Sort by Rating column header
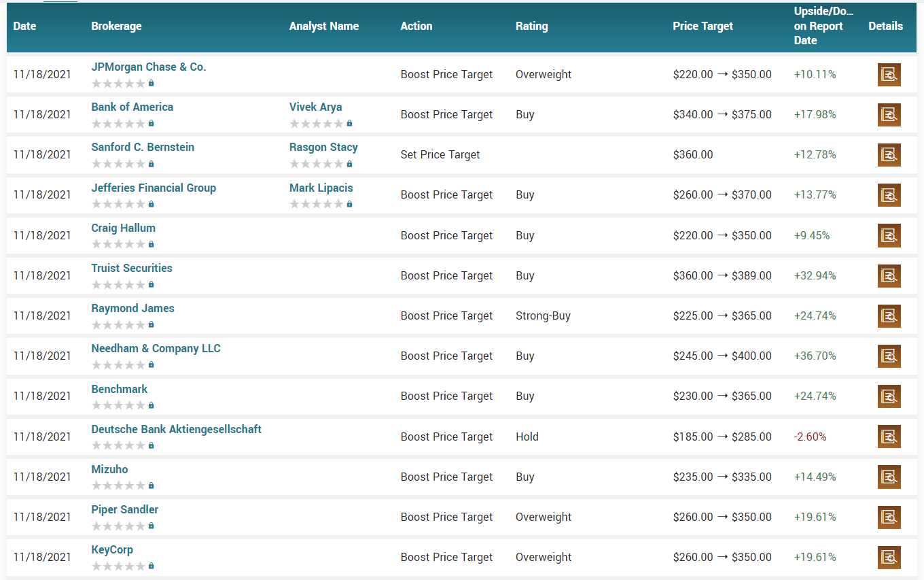The image size is (924, 580). pos(532,26)
